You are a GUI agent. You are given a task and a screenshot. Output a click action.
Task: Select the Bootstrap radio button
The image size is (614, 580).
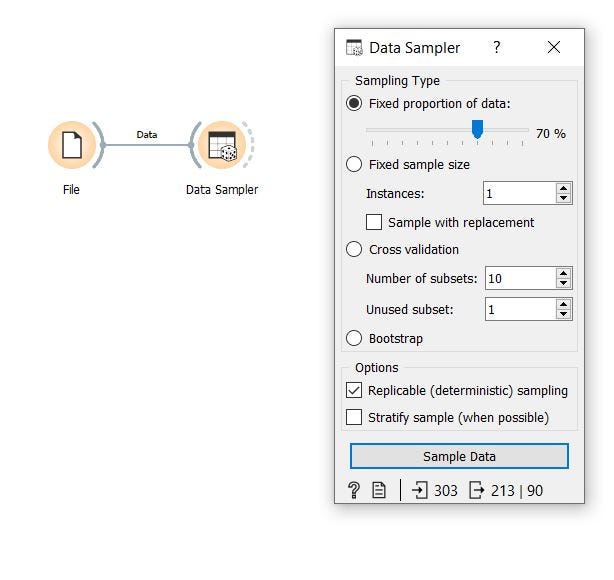pos(354,338)
